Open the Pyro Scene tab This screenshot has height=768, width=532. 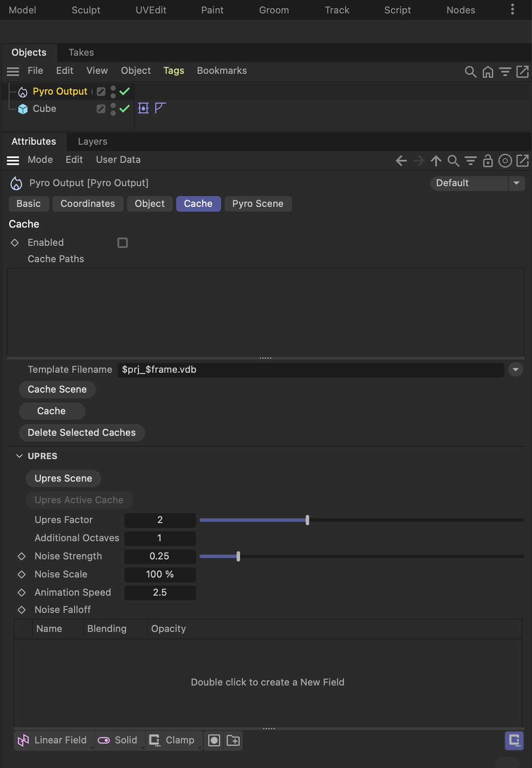pos(258,204)
